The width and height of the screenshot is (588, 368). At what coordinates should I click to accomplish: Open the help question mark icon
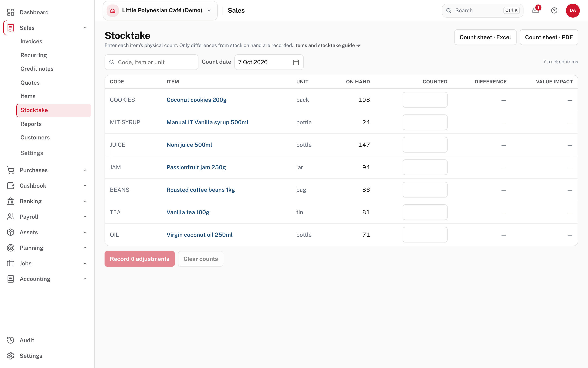554,10
